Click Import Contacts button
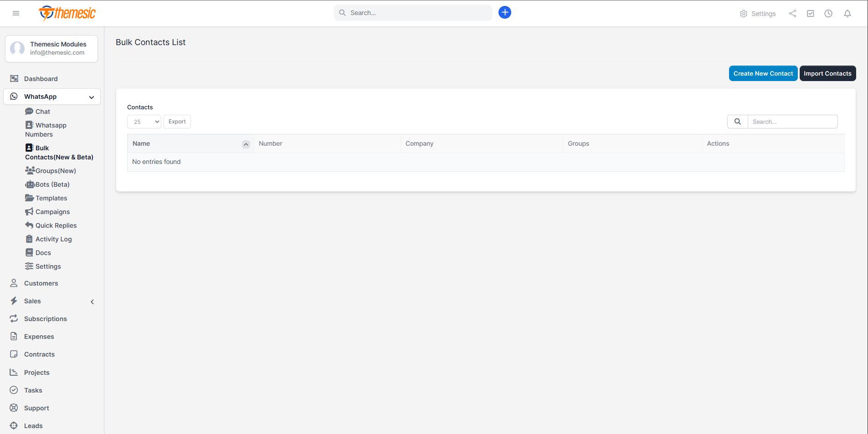868x434 pixels. [827, 73]
